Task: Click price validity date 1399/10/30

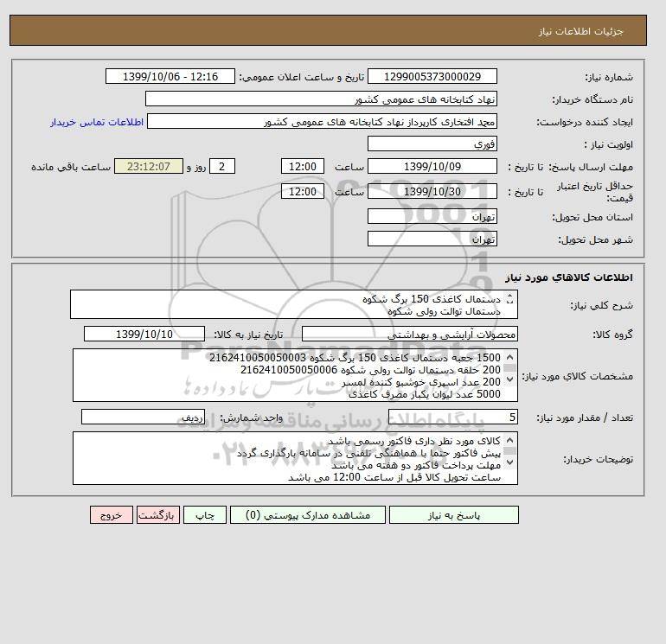Action: [x=432, y=191]
